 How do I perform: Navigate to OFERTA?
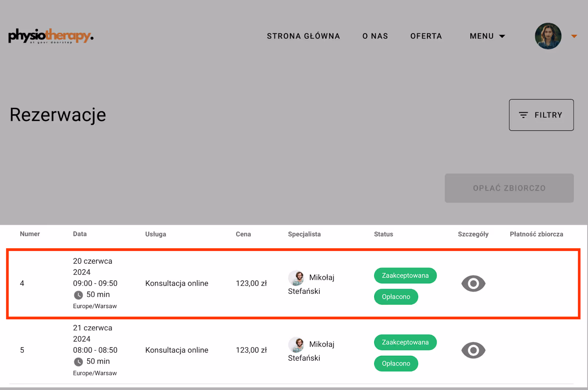tap(426, 36)
